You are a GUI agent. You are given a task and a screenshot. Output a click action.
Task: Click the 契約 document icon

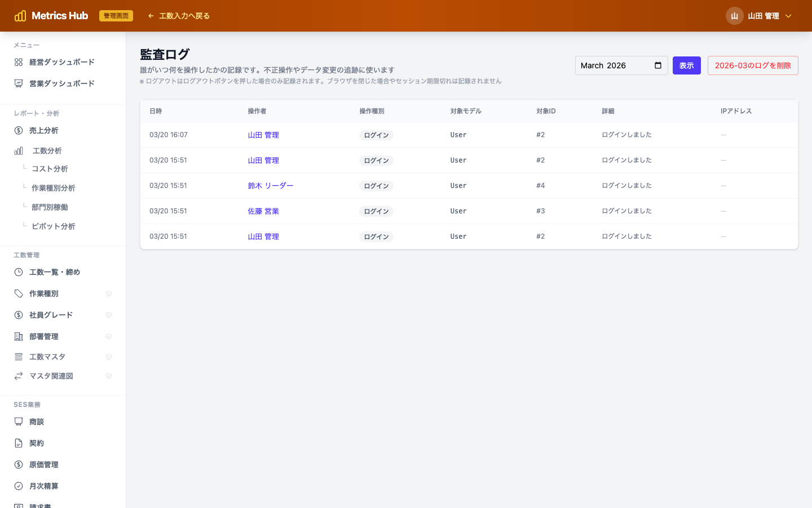click(x=19, y=443)
